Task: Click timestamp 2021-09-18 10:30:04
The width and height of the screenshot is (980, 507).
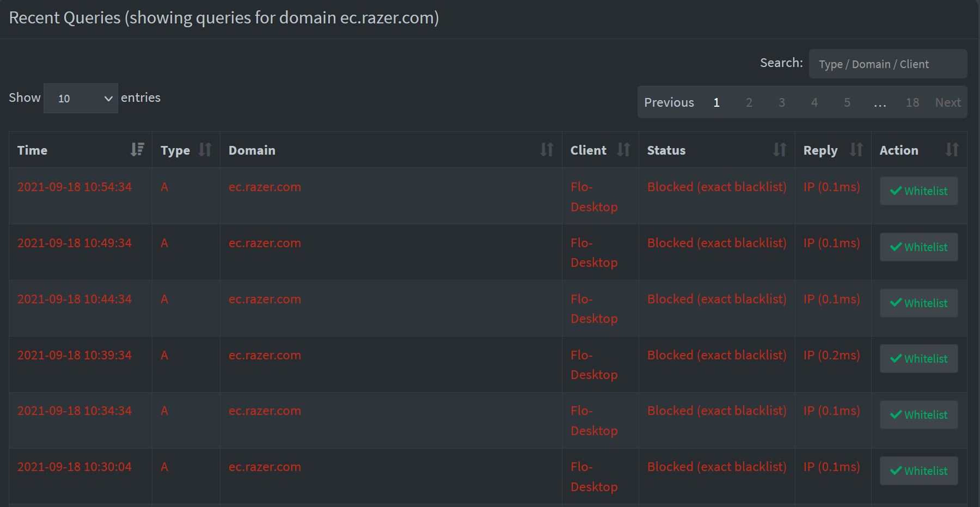Action: (75, 467)
